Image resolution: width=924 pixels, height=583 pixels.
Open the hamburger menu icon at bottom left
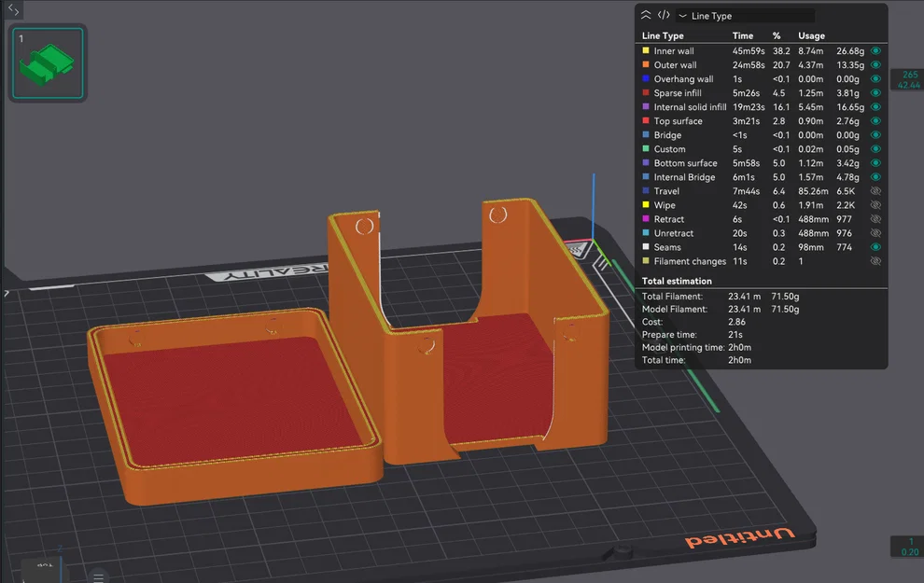point(98,577)
